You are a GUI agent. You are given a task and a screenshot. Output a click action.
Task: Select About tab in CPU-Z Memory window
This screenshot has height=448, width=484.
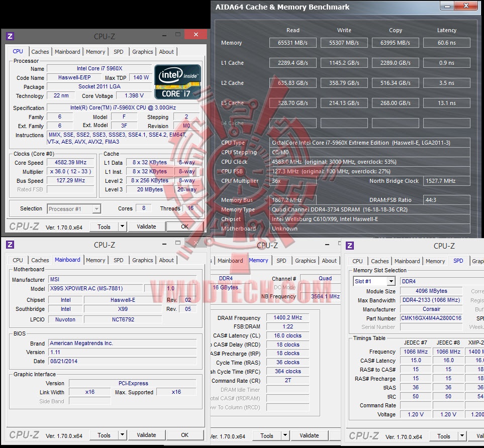[329, 261]
